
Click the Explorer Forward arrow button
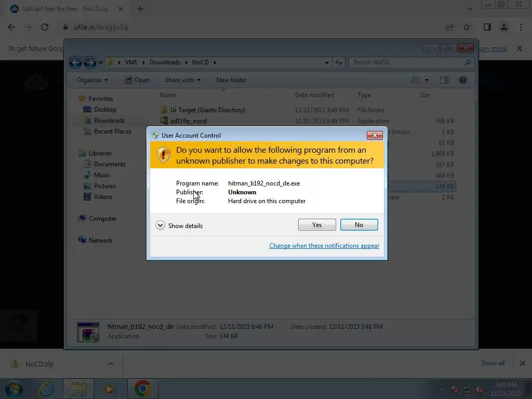point(89,62)
